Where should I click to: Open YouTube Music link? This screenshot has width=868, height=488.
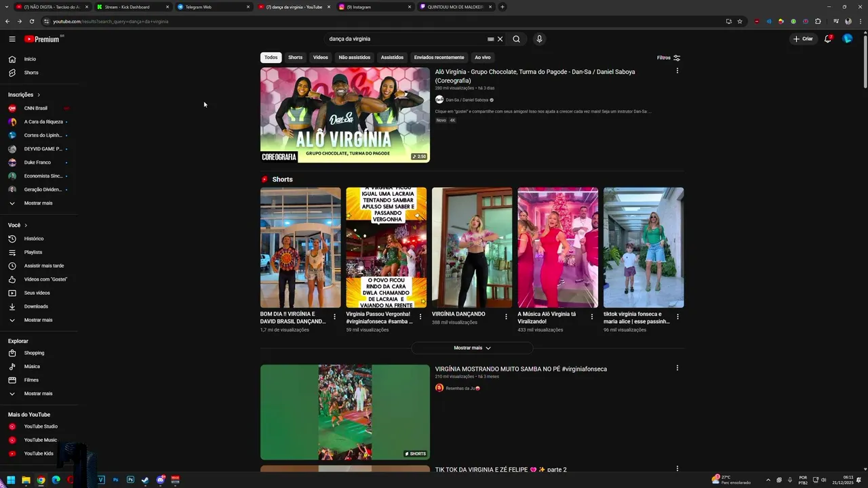coord(39,440)
